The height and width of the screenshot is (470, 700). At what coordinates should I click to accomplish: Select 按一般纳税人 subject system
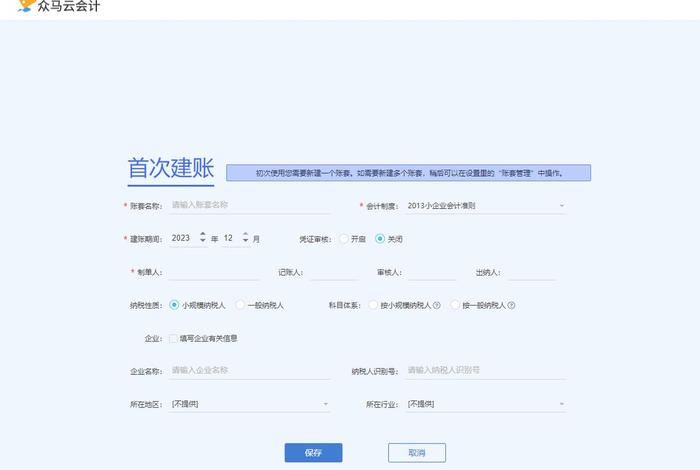click(x=454, y=305)
